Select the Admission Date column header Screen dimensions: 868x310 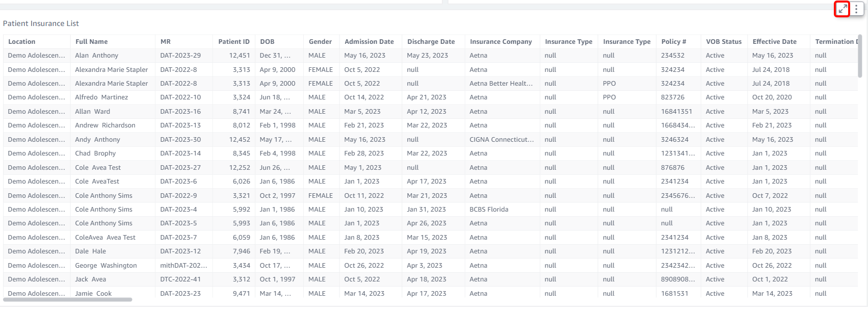369,42
